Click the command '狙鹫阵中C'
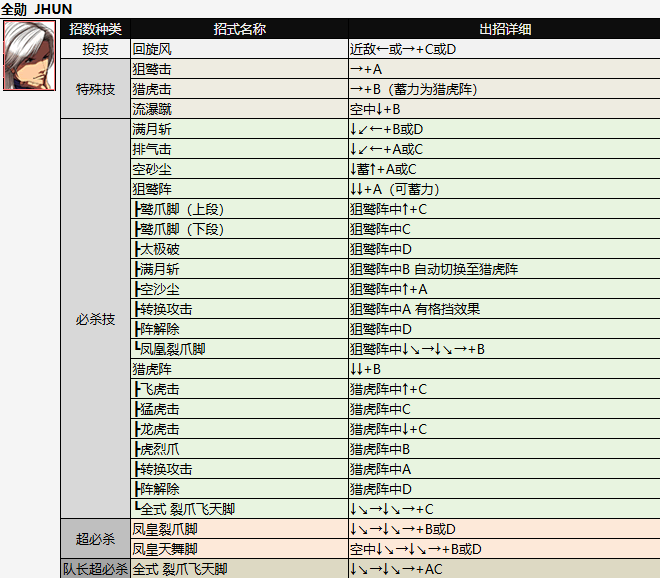Screen dimensions: 660x578 pos(380,229)
